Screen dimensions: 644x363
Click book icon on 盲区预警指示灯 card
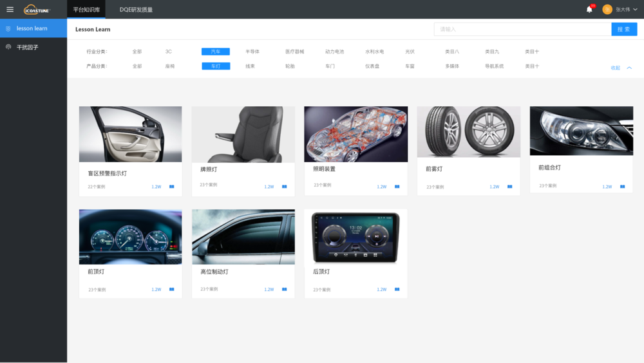click(172, 187)
